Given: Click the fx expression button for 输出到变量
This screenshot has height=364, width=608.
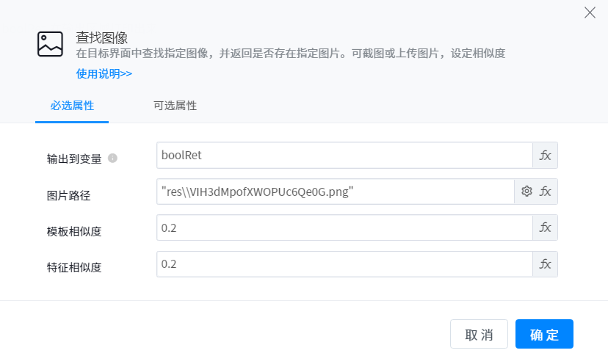Looking at the screenshot, I should point(545,156).
